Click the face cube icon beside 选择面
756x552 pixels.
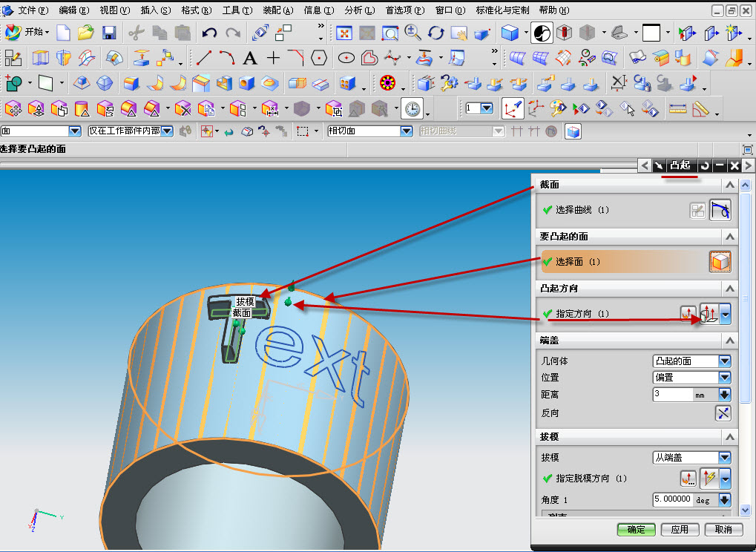[720, 262]
